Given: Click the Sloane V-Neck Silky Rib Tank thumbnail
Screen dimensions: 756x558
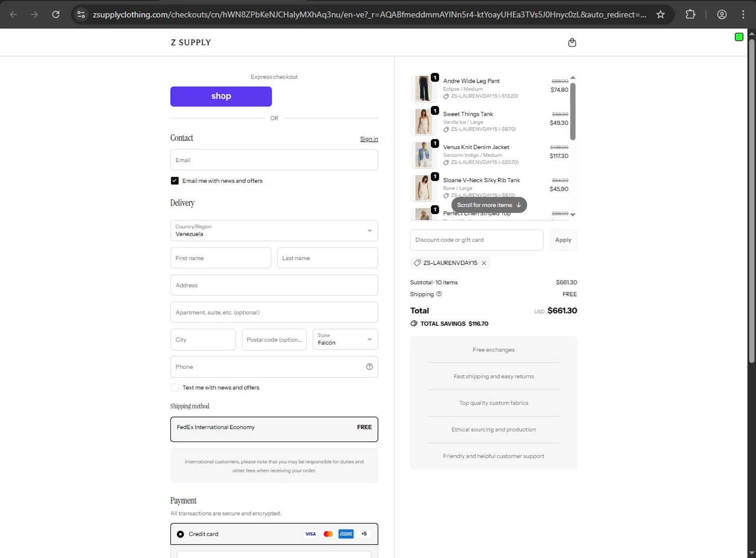Looking at the screenshot, I should (x=424, y=188).
